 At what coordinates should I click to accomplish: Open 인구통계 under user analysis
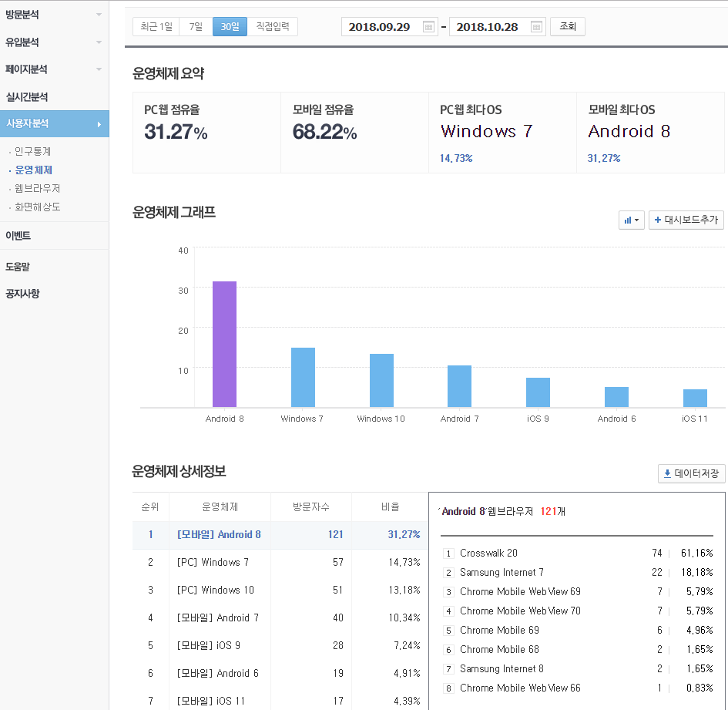pos(32,151)
